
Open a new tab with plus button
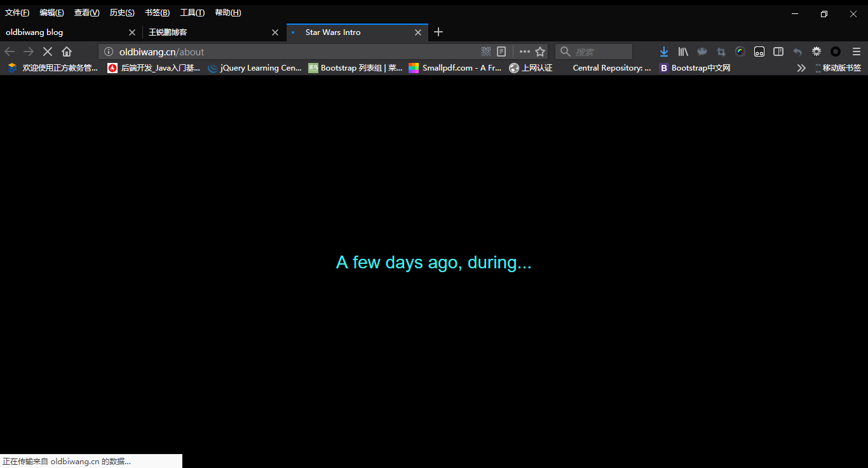pyautogui.click(x=438, y=32)
